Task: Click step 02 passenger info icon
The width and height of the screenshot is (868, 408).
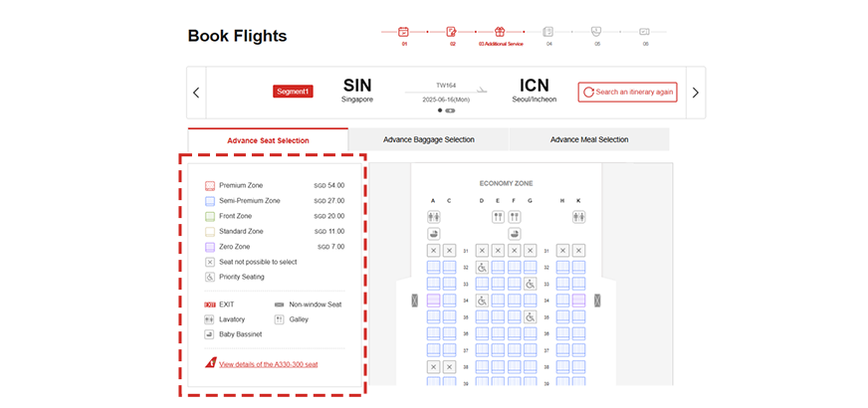Action: point(451,32)
